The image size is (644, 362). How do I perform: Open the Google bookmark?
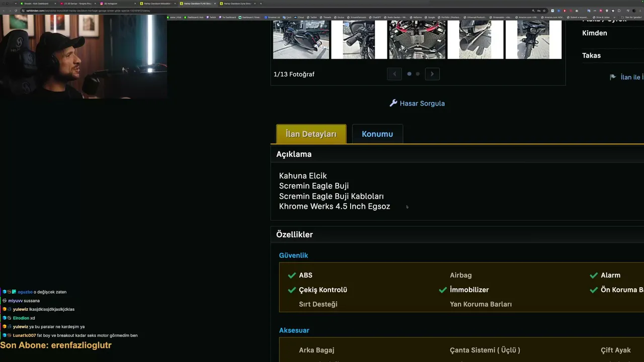click(431, 17)
